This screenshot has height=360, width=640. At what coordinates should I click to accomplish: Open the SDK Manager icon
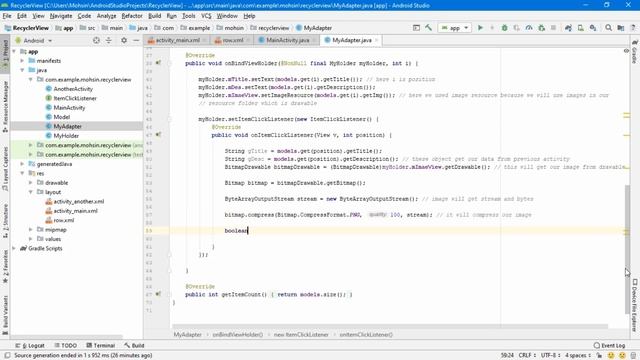pos(593,28)
